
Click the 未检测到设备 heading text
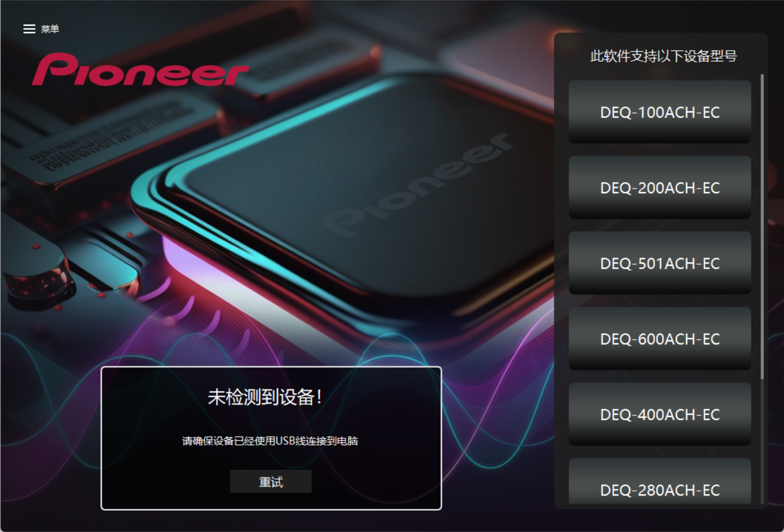point(265,397)
